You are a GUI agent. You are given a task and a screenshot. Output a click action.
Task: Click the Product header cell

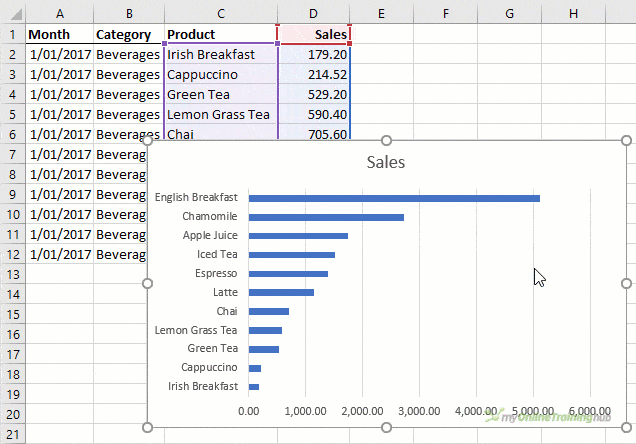pyautogui.click(x=221, y=34)
